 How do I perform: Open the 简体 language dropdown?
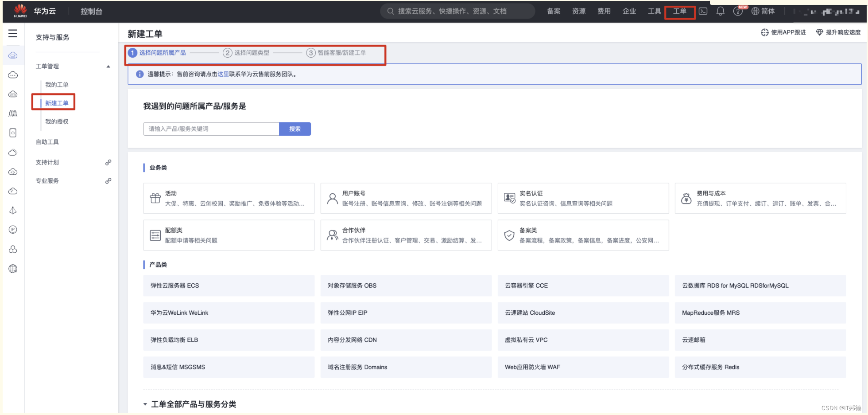(x=768, y=11)
